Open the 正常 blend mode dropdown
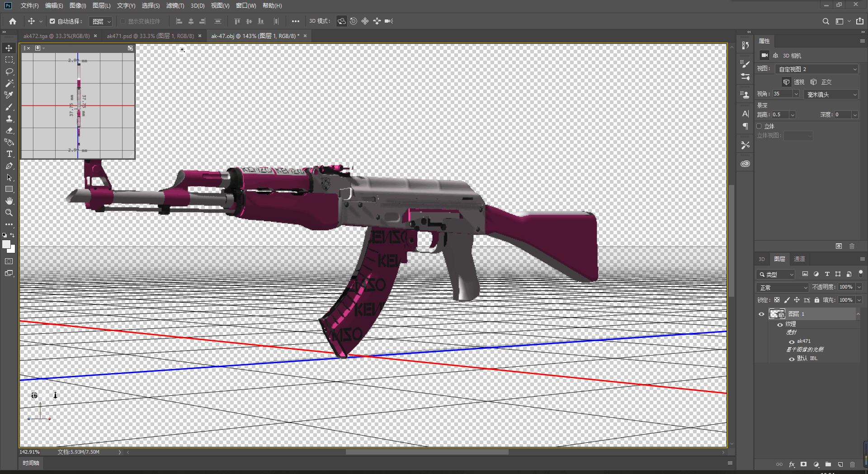 [783, 288]
